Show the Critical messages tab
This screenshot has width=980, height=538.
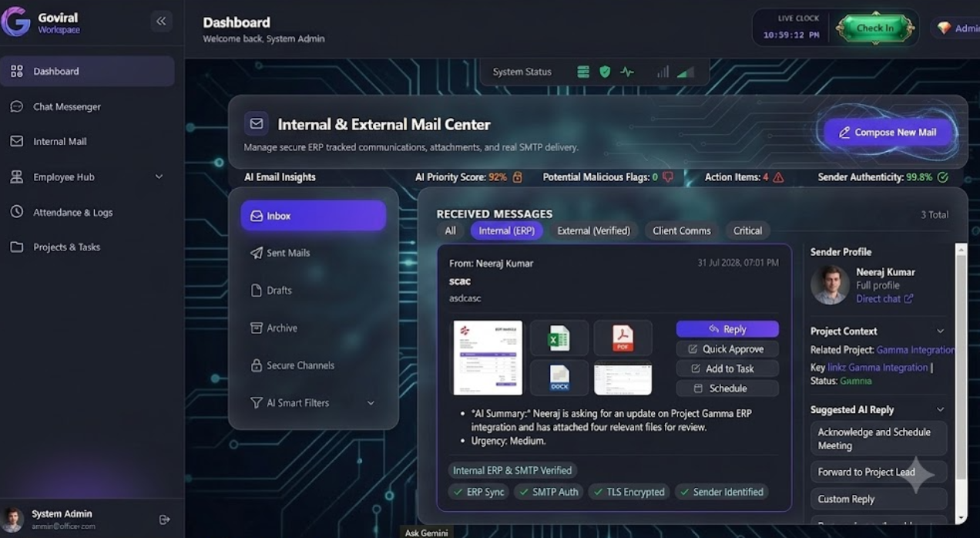[x=747, y=230]
